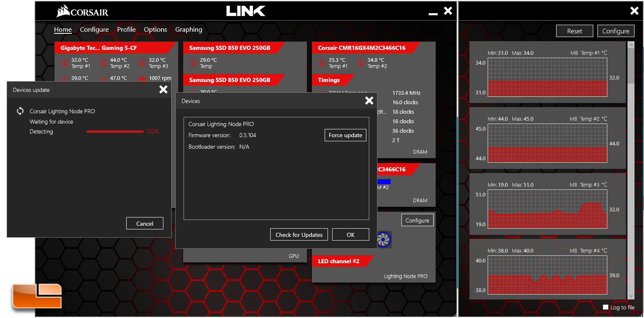Screen dimensions: 644x318
Task: Click the Gigabyte Temp #2 thermometer icon
Action: coord(103,63)
